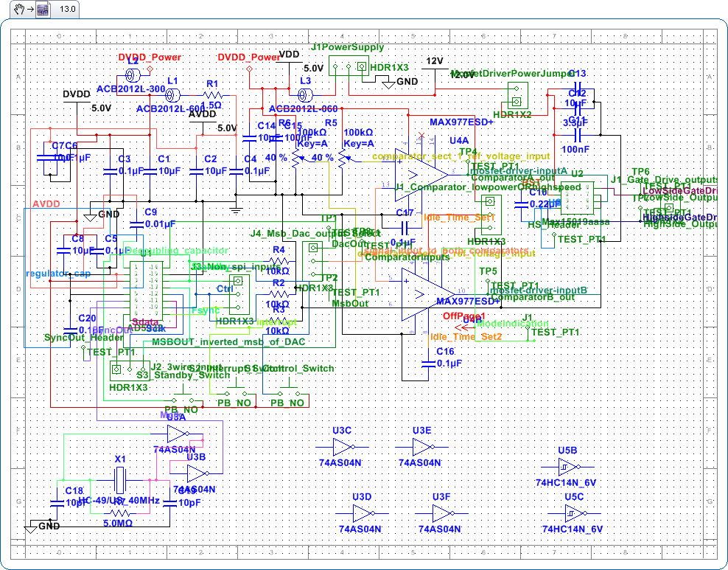The height and width of the screenshot is (570, 728).
Task: Click the HC-49/US_40MHz crystal value label
Action: coord(119,501)
